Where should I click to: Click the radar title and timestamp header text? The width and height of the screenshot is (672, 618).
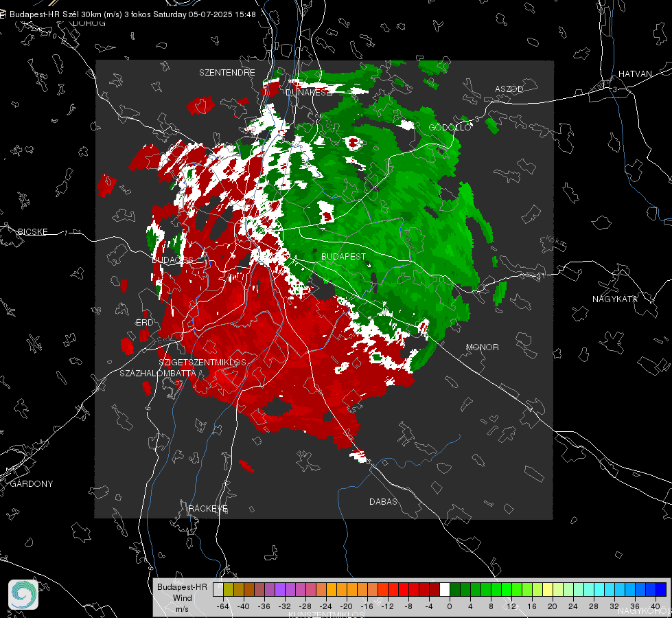pyautogui.click(x=132, y=14)
